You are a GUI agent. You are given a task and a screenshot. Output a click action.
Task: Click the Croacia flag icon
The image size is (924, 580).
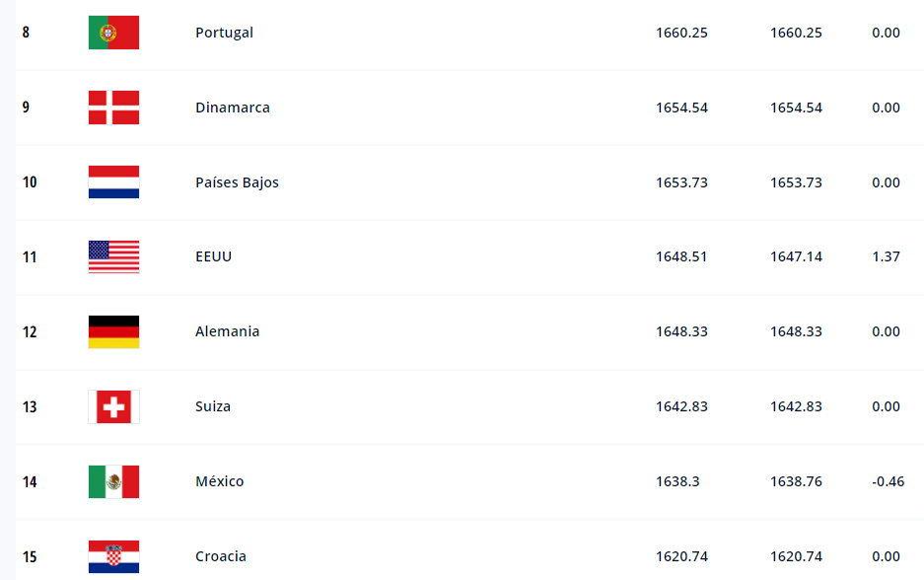coord(113,556)
